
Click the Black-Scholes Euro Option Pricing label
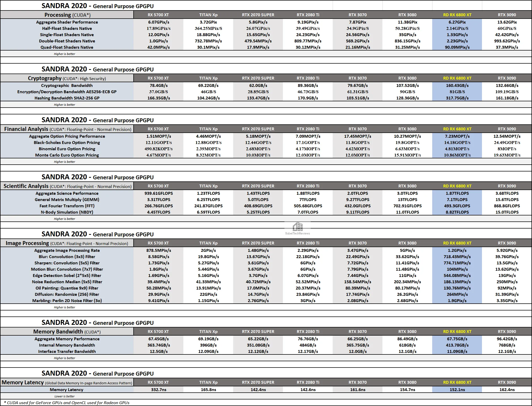pyautogui.click(x=67, y=143)
